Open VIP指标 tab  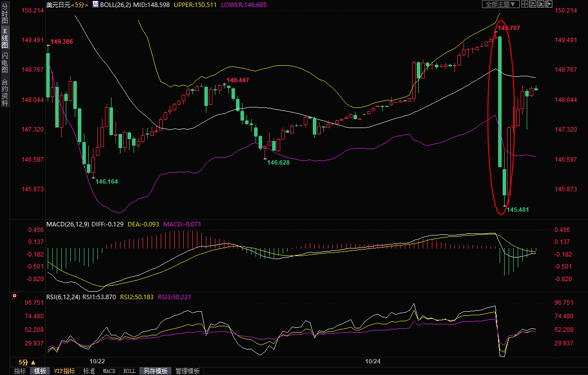click(x=64, y=371)
